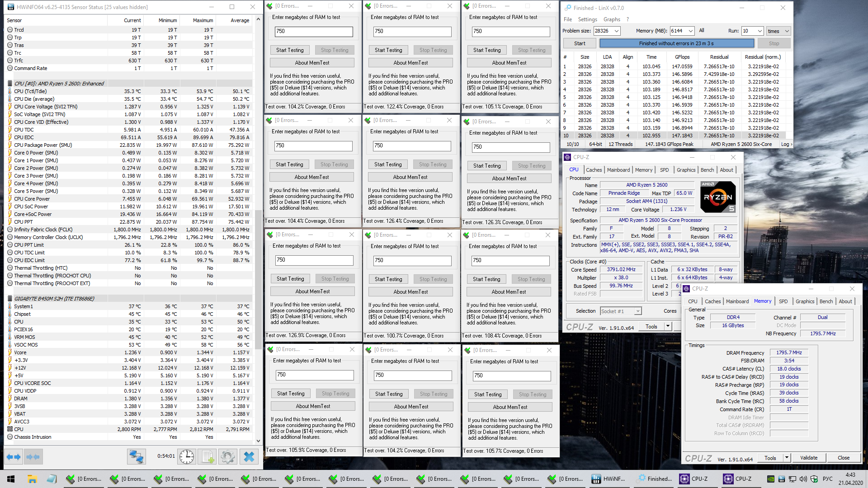Click the LinX finished progress bar

(676, 43)
